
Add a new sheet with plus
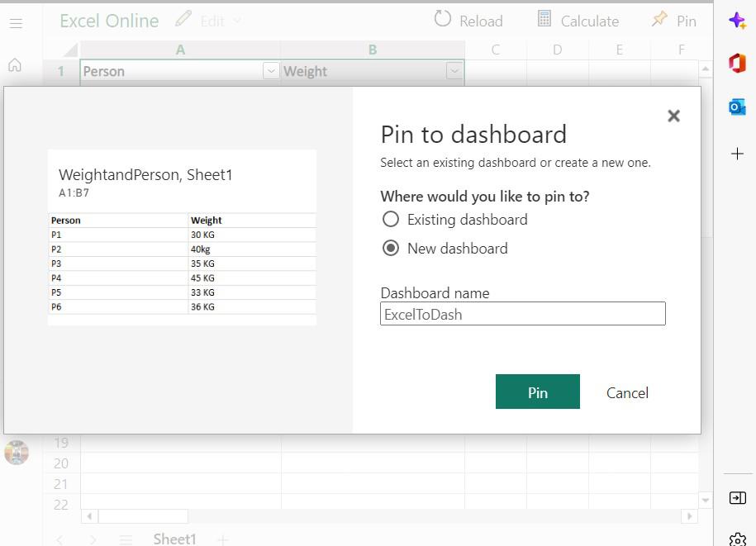(223, 539)
